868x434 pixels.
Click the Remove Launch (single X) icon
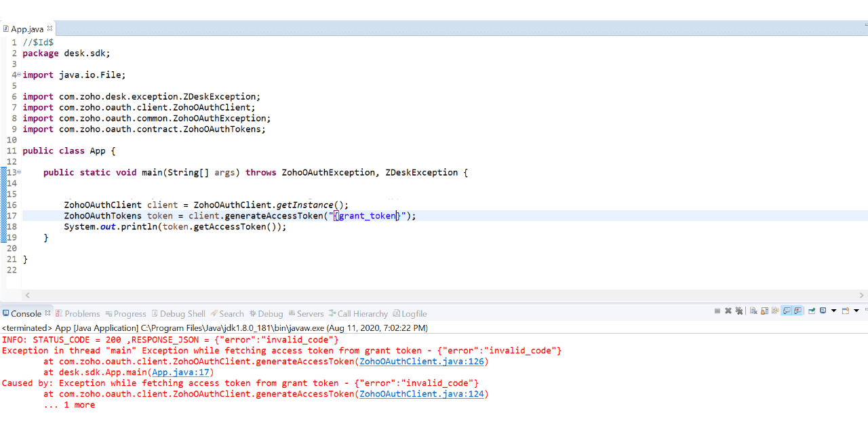click(x=728, y=311)
